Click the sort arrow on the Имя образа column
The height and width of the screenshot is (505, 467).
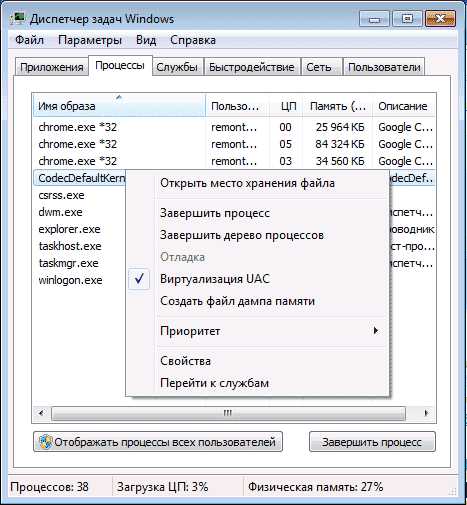pyautogui.click(x=119, y=97)
